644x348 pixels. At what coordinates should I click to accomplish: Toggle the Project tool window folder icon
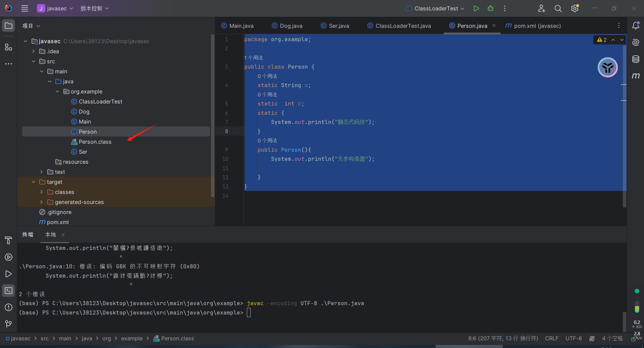[8, 26]
